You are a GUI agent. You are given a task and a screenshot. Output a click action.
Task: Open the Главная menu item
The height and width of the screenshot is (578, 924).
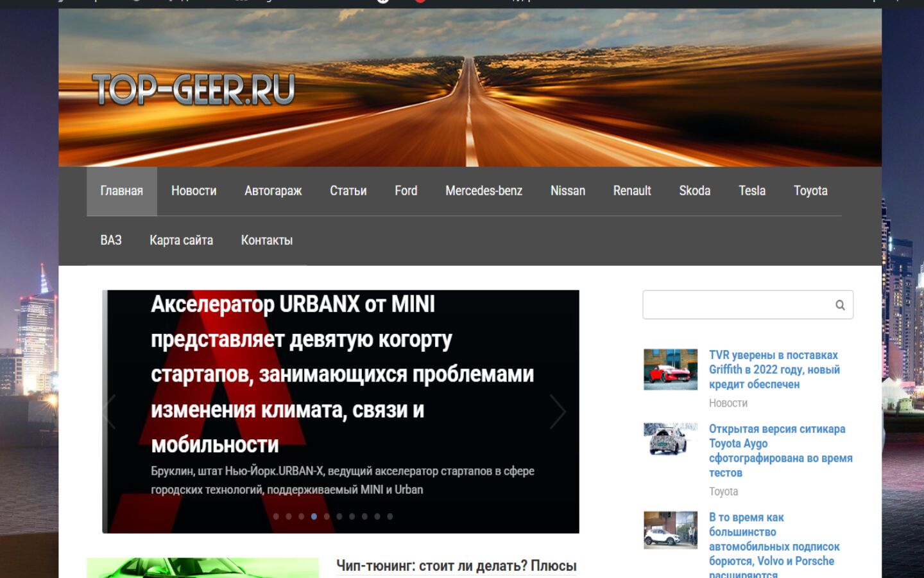pos(122,191)
